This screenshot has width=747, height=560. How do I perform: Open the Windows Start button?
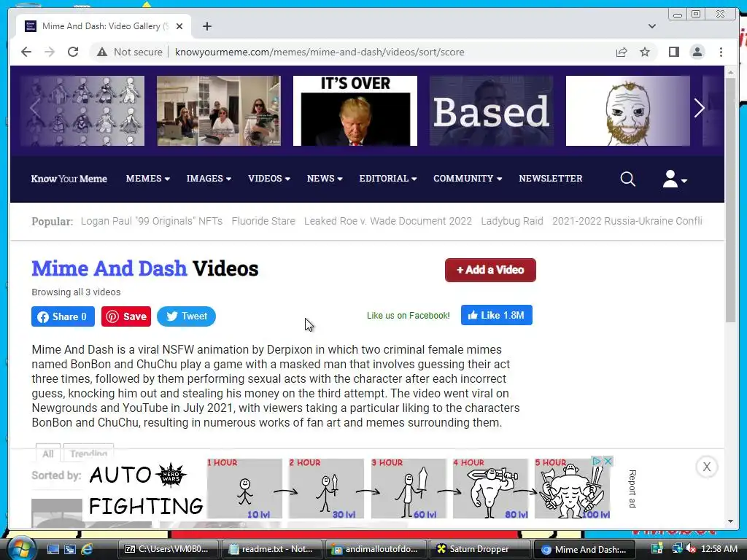pyautogui.click(x=22, y=548)
